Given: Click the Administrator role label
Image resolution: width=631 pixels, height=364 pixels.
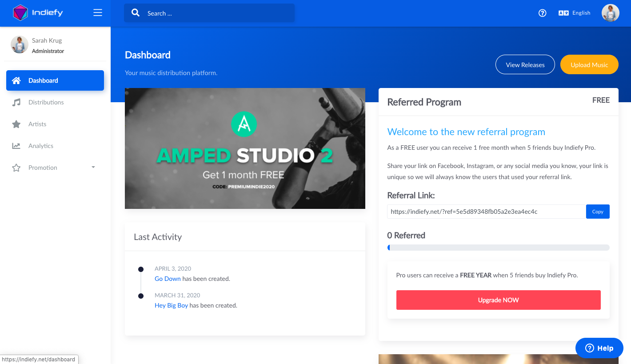Looking at the screenshot, I should pyautogui.click(x=48, y=51).
